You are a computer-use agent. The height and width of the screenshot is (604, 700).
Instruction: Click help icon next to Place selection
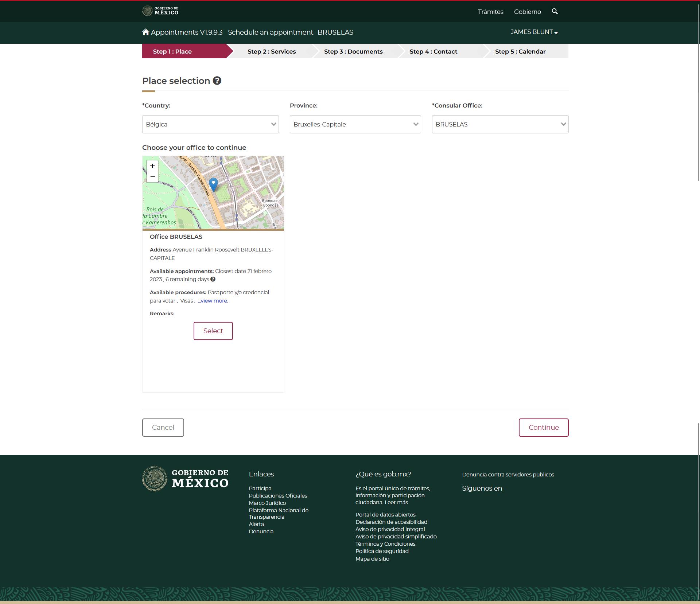click(217, 81)
